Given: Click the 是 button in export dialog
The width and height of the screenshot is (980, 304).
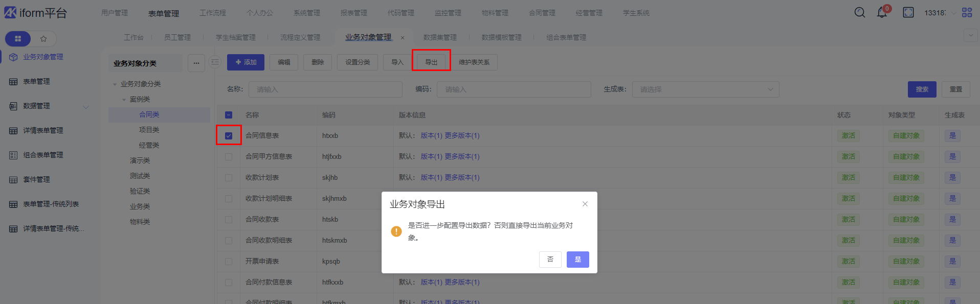Looking at the screenshot, I should (577, 260).
